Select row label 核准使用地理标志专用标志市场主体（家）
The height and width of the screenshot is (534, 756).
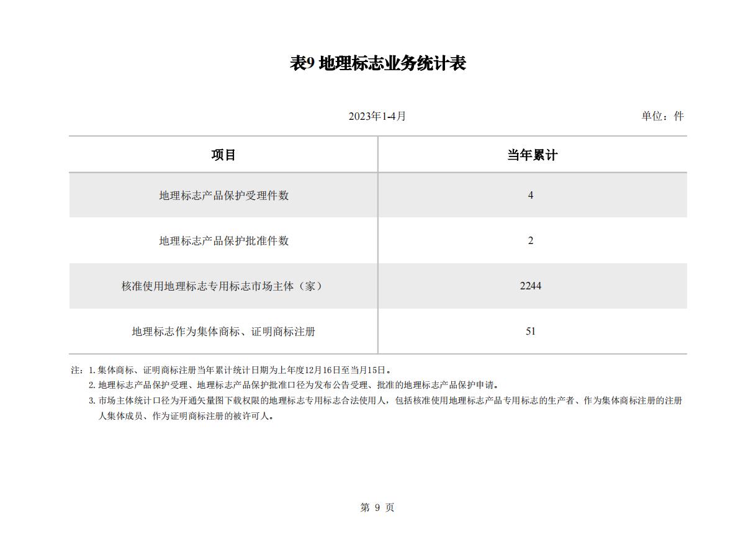pos(223,286)
